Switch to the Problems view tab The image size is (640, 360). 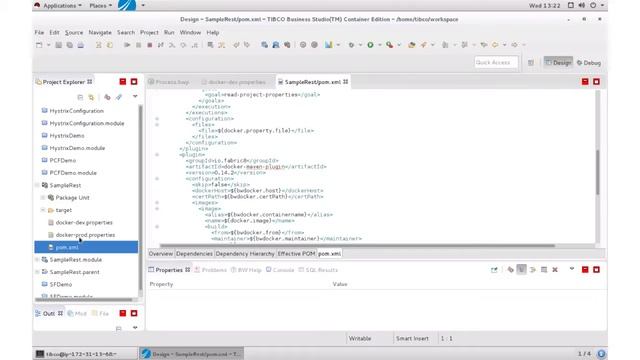[x=211, y=270]
